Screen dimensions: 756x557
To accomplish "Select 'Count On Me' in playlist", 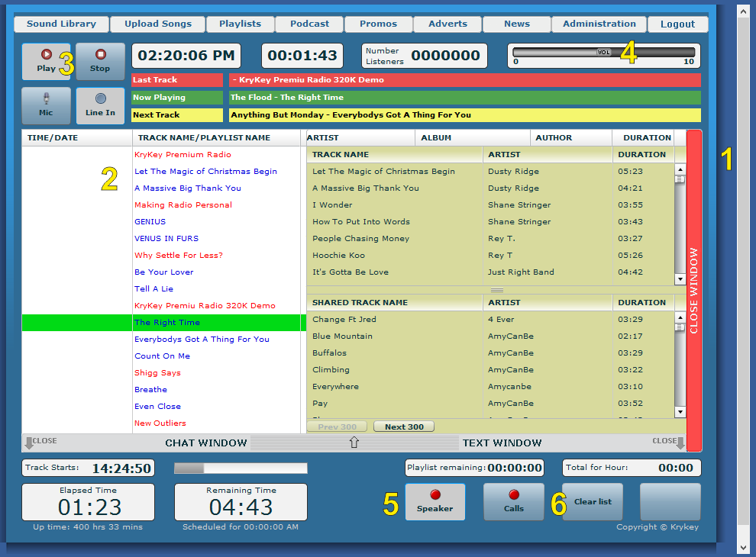I will (162, 356).
